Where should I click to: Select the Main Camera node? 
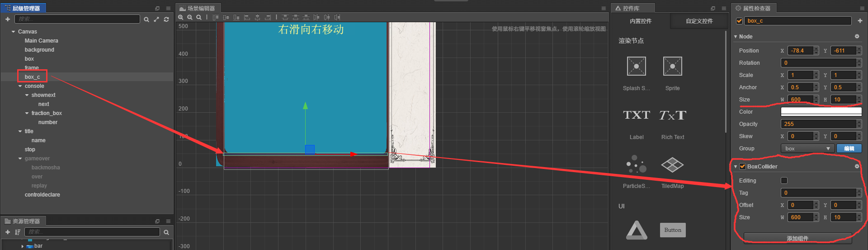click(x=41, y=41)
